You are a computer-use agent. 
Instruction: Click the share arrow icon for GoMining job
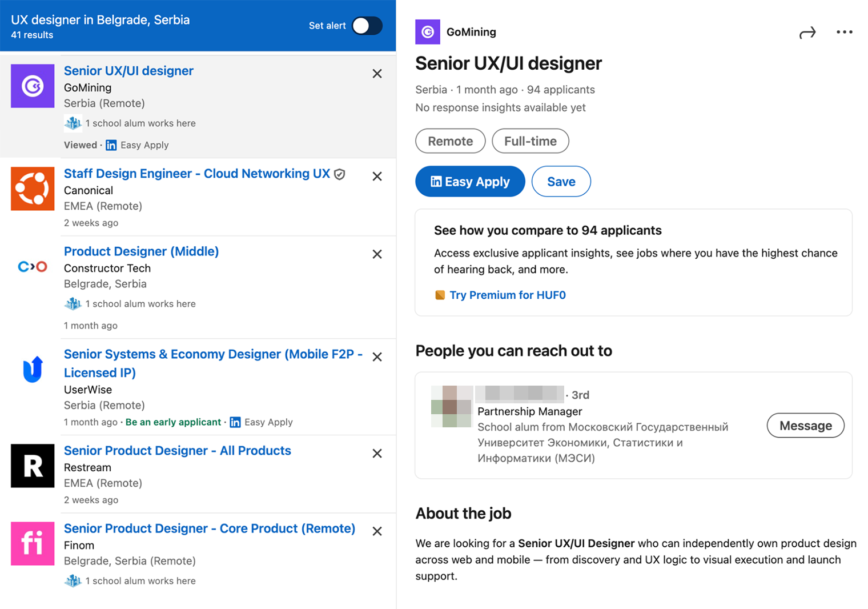[807, 33]
